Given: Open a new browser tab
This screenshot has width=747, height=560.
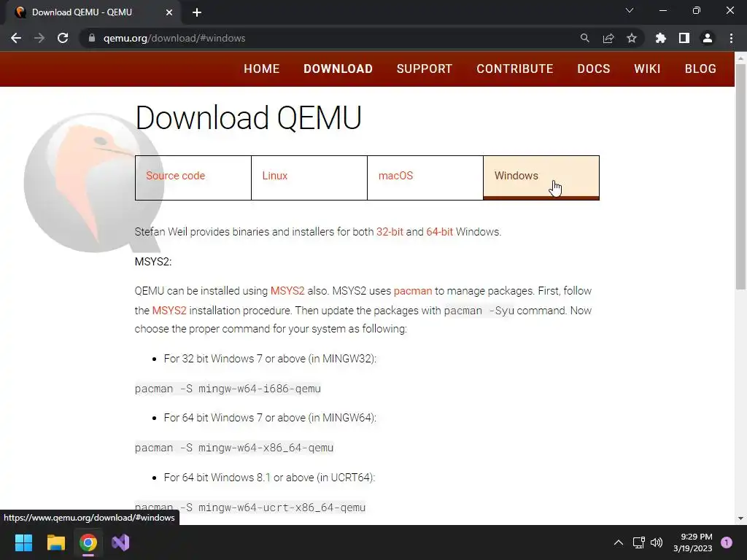Looking at the screenshot, I should pos(197,12).
